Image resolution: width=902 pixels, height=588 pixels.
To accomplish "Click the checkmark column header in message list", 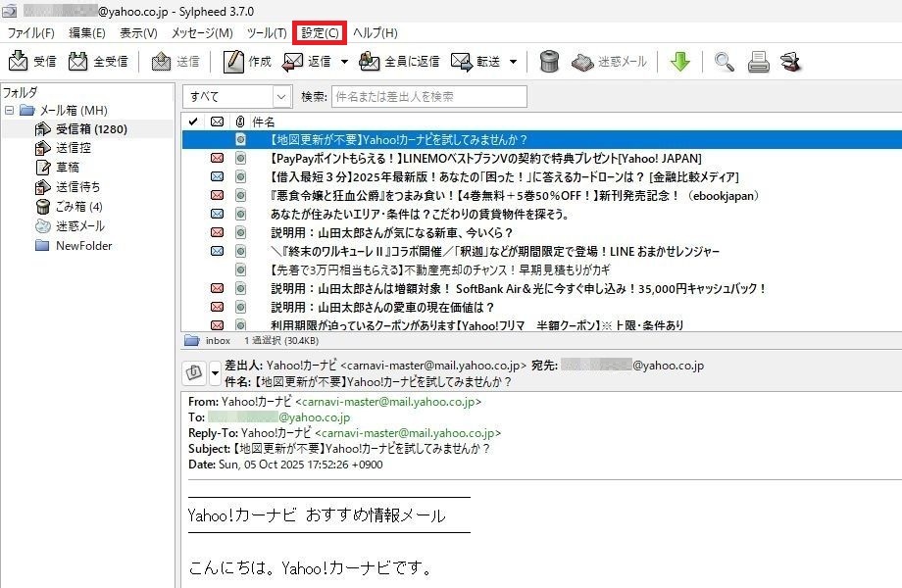I will pyautogui.click(x=192, y=122).
